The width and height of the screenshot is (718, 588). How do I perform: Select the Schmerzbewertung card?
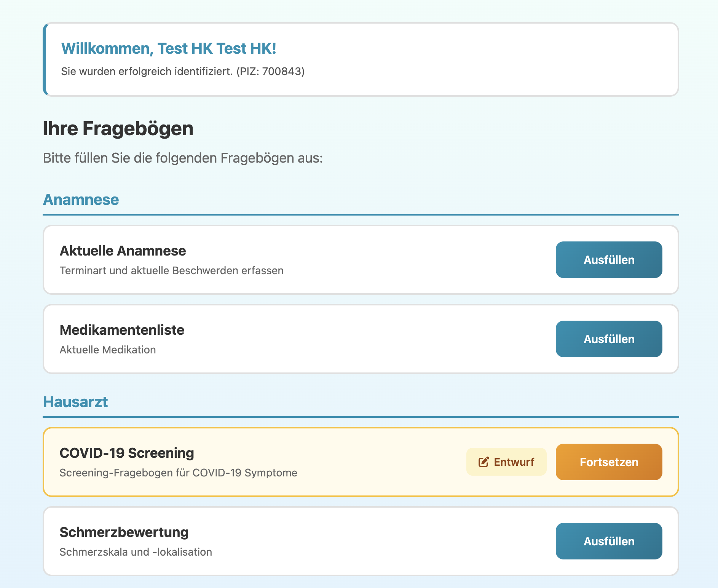point(266,541)
